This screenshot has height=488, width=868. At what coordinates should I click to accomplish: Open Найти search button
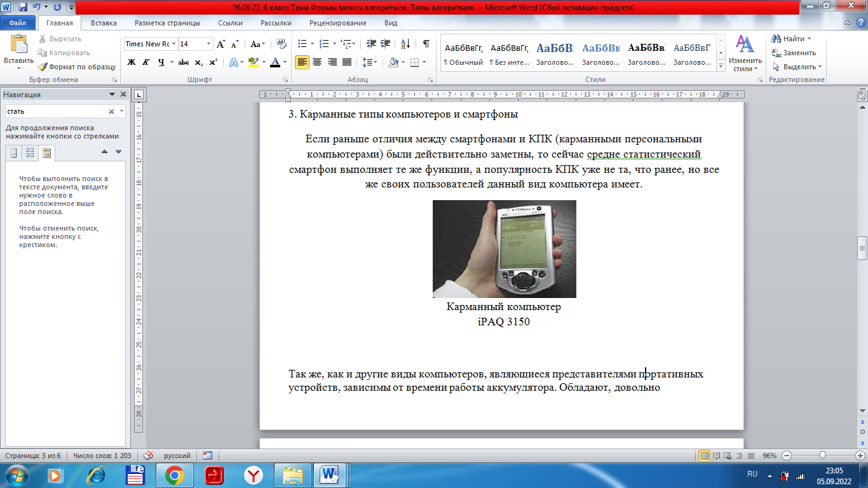click(x=791, y=39)
